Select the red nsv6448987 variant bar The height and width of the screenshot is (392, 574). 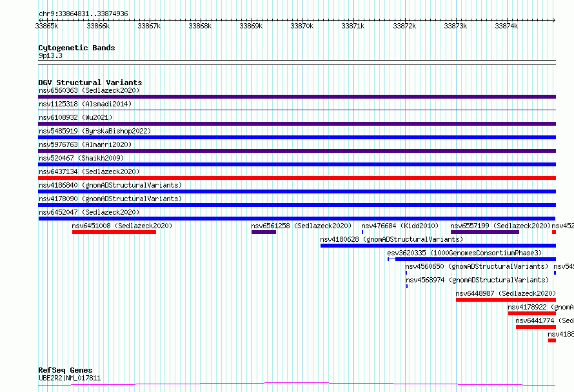tap(506, 300)
